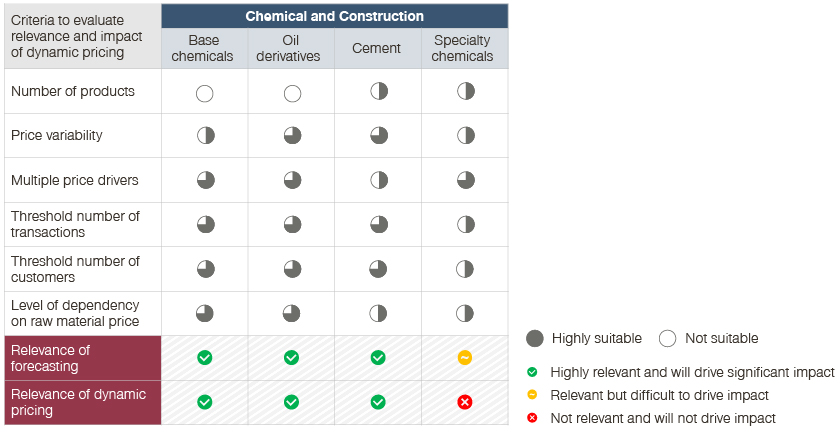
Task: Click the empty circle for Base chemicals Number of products
Action: (x=205, y=94)
